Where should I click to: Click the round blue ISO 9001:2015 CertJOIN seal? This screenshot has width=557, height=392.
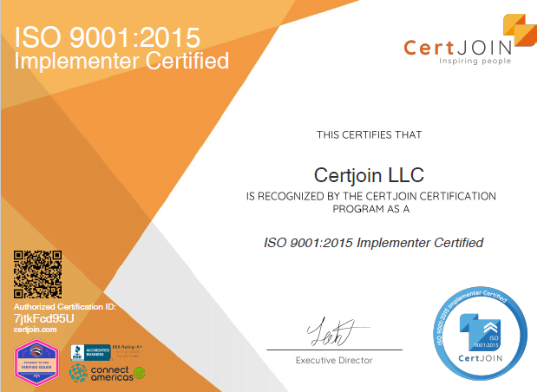pyautogui.click(x=481, y=333)
